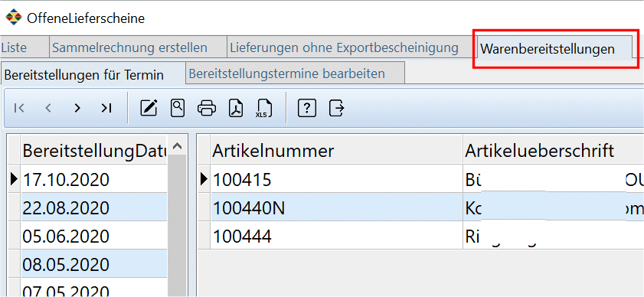Jump to the last record
This screenshot has height=297, width=644.
click(106, 108)
